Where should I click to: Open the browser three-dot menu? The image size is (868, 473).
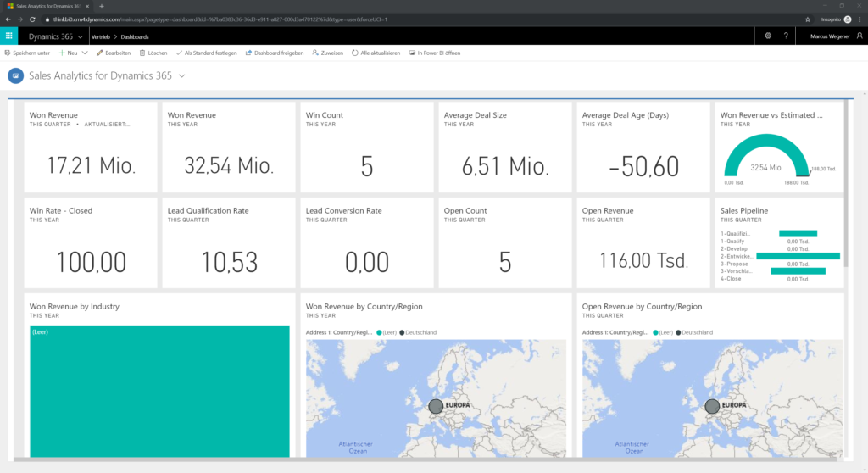coord(860,19)
